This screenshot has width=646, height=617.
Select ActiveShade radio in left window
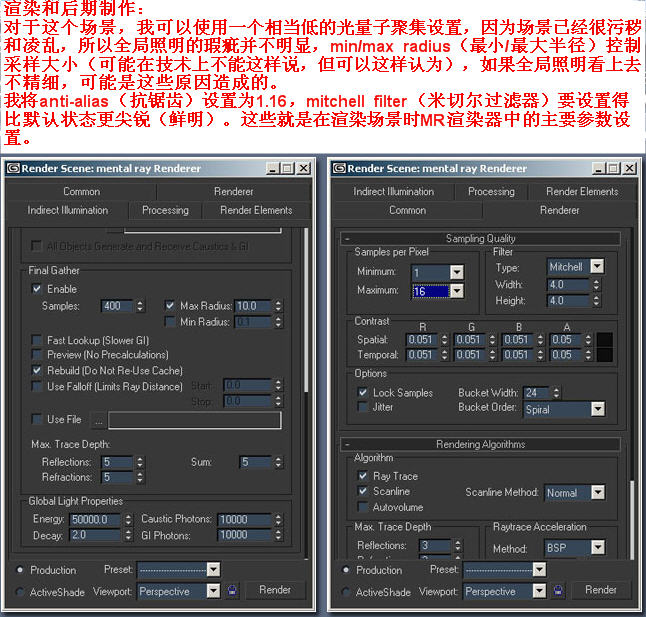[x=19, y=592]
